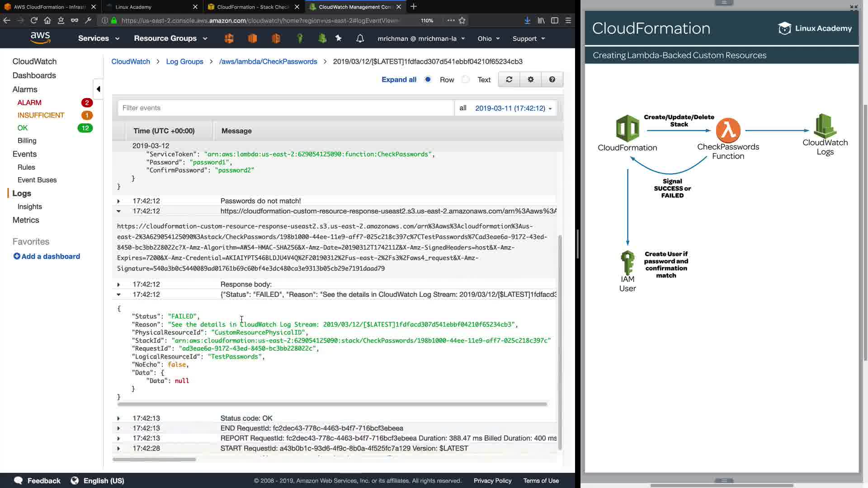The height and width of the screenshot is (488, 868).
Task: Click the AWS logo home icon
Action: pos(40,38)
